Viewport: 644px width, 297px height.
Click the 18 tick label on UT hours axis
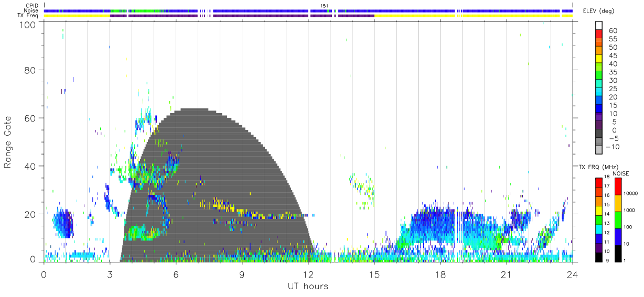coord(440,274)
